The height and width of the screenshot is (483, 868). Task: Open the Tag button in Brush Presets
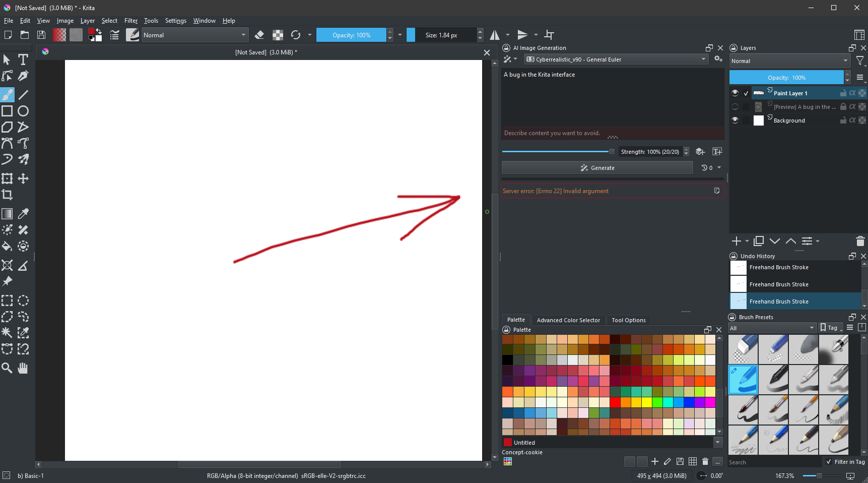coord(831,328)
